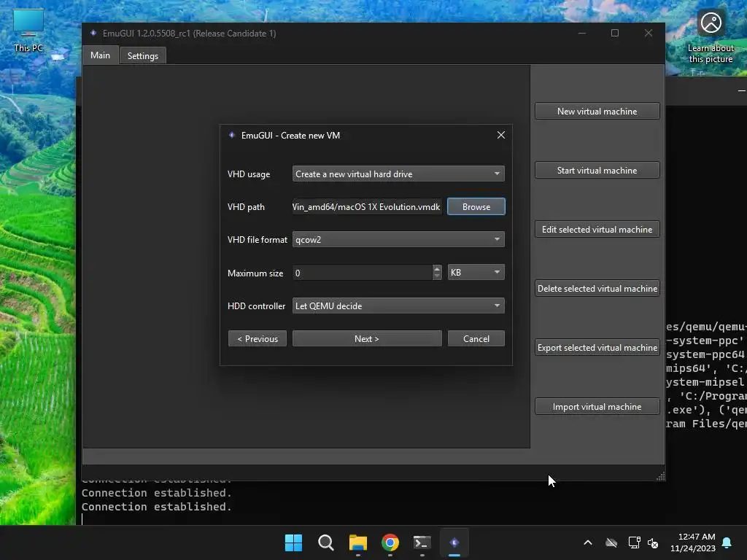Open File Explorer from taskbar

click(x=357, y=542)
